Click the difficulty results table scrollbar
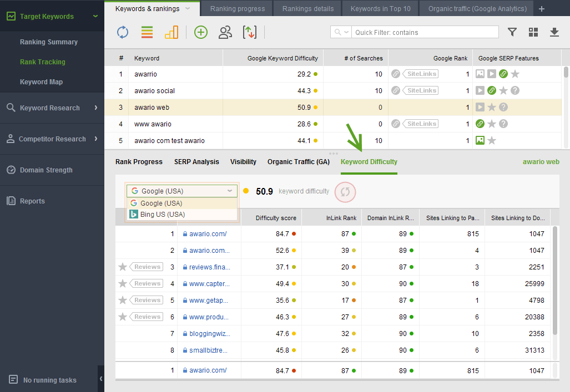Screen dimensions: 570x392 point(555,281)
